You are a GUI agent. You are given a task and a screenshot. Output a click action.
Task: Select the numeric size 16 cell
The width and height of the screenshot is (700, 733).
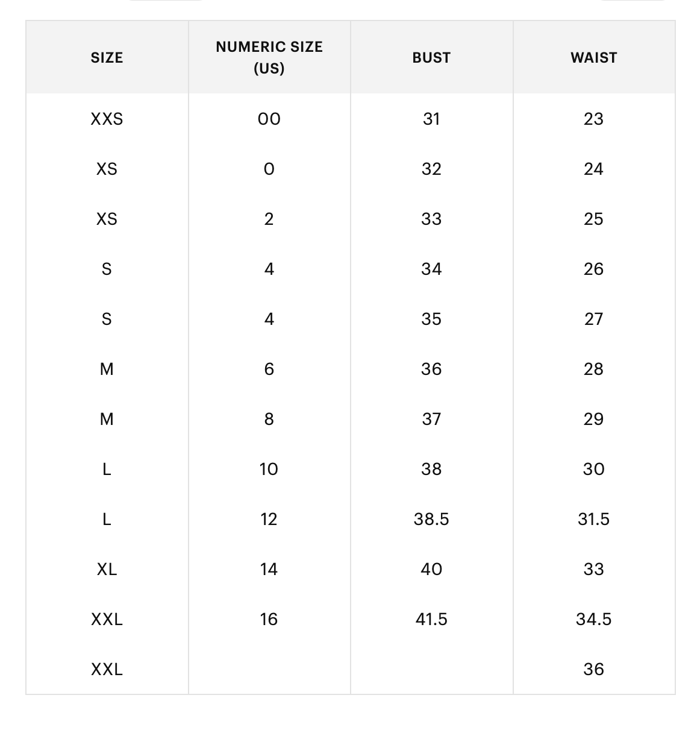tap(269, 619)
